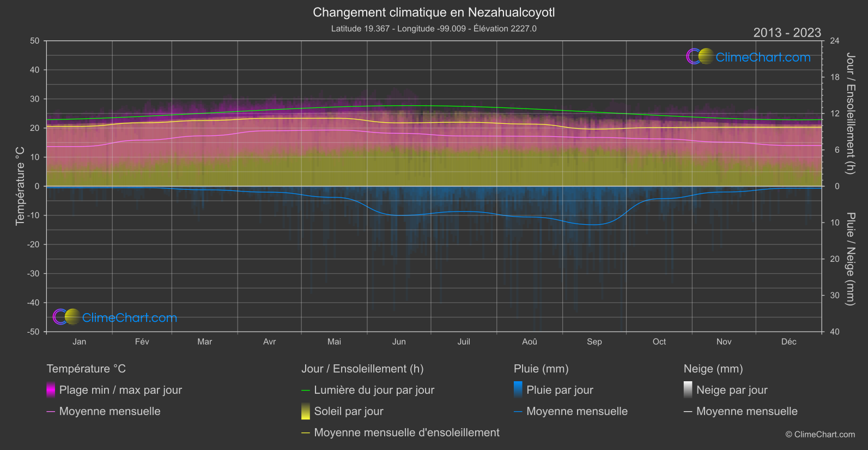Click the 'Jour / Ensoleillement (h)' vertical axis title

click(x=850, y=113)
